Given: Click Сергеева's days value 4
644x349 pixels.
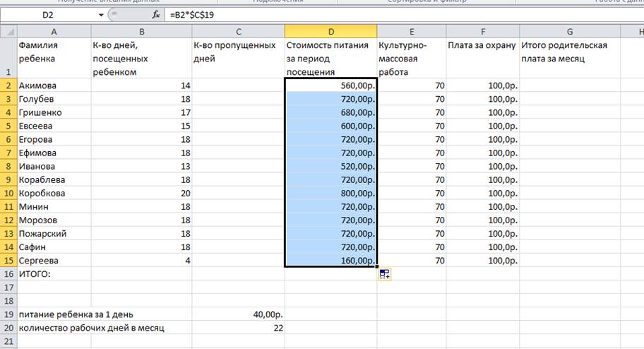Looking at the screenshot, I should 141,261.
